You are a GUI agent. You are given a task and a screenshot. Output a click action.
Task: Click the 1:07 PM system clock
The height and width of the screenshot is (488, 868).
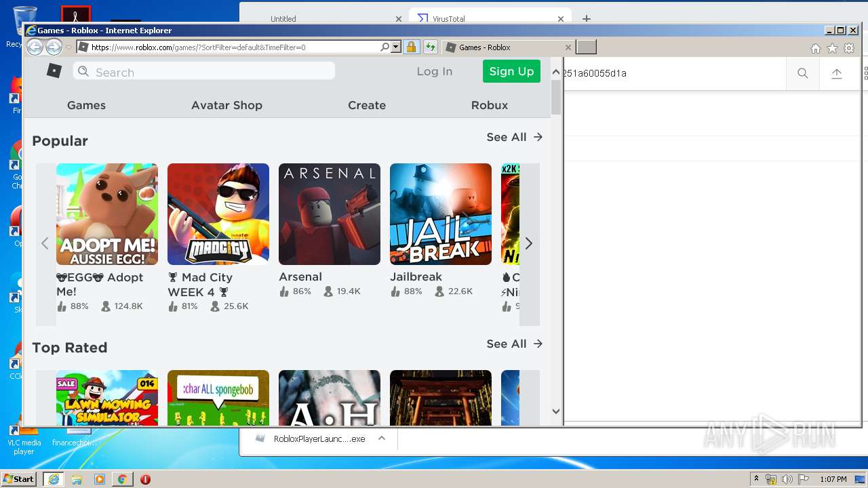pyautogui.click(x=833, y=479)
